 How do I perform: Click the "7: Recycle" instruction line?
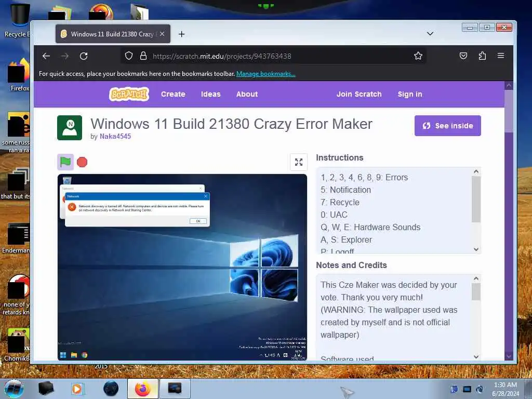coord(340,202)
